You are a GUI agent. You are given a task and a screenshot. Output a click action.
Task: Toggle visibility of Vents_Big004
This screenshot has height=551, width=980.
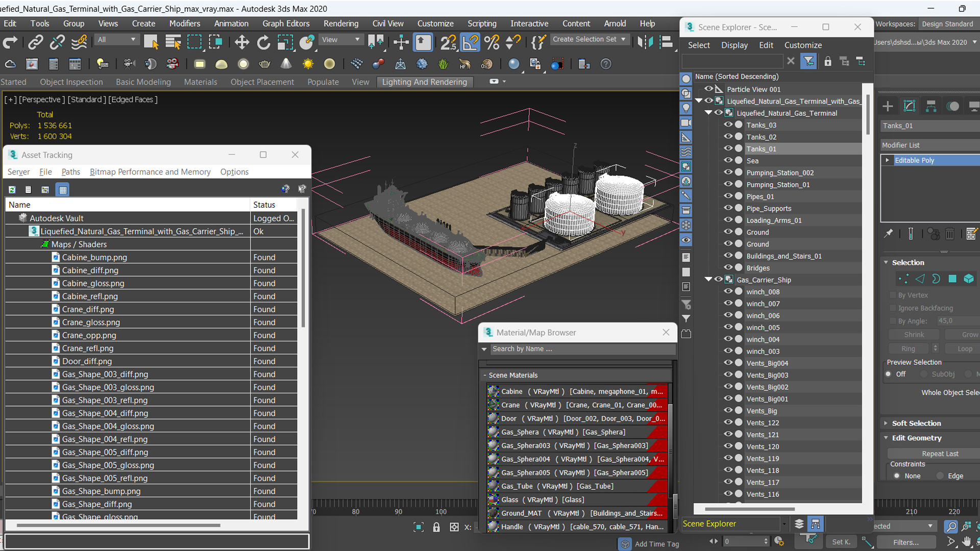point(728,363)
